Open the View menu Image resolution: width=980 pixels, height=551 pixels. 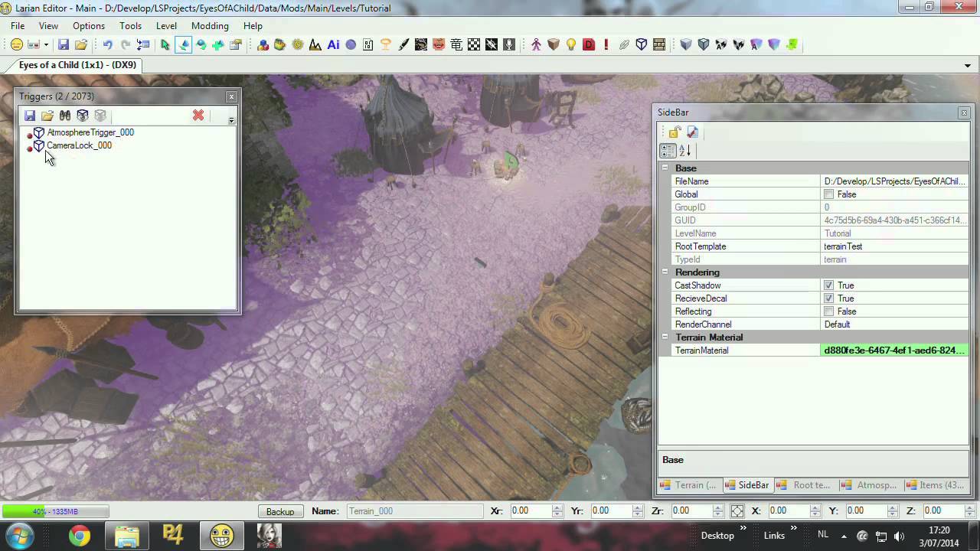(48, 25)
